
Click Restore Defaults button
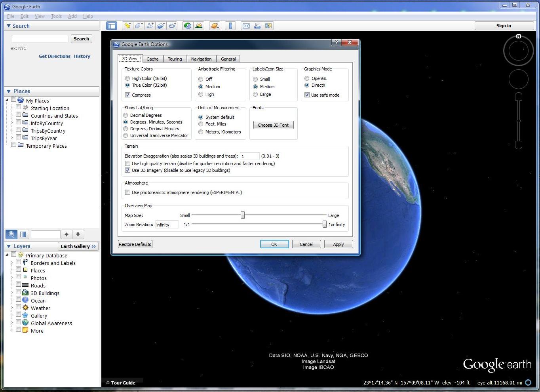pos(135,244)
